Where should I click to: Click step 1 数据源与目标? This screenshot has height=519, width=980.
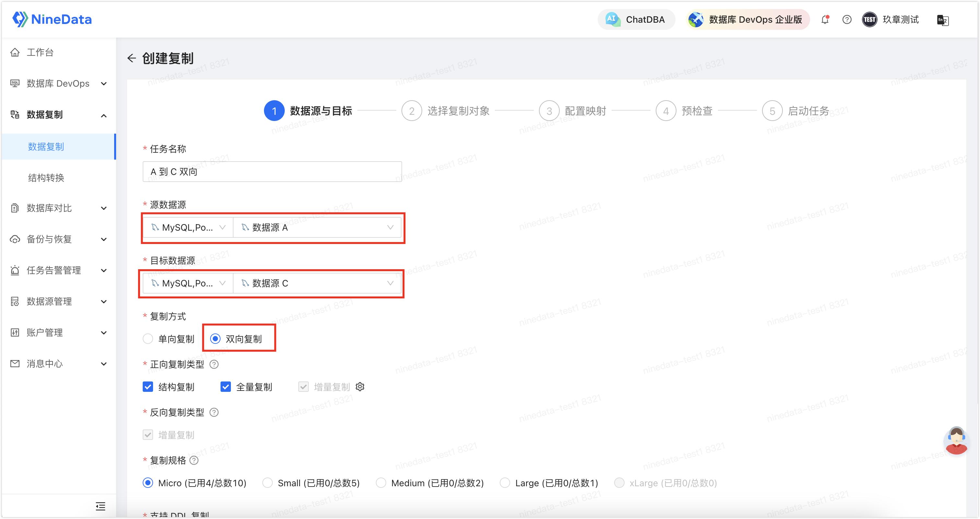(x=308, y=111)
